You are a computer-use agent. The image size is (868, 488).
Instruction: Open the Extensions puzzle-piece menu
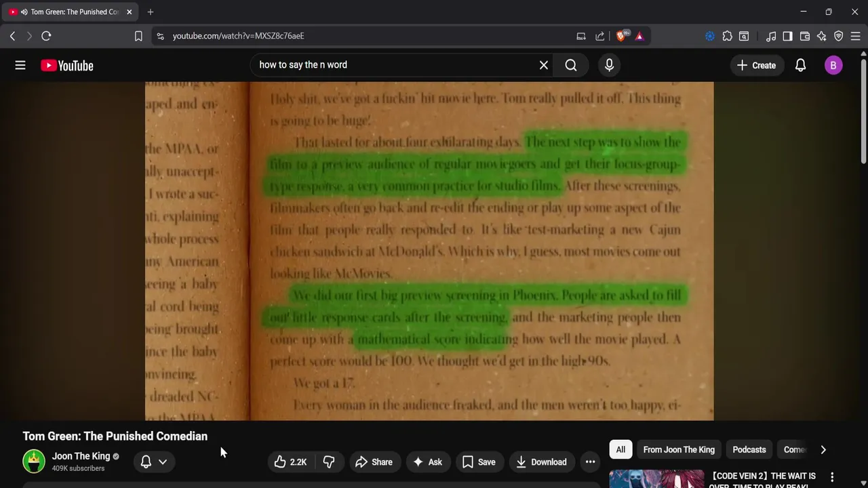point(728,36)
